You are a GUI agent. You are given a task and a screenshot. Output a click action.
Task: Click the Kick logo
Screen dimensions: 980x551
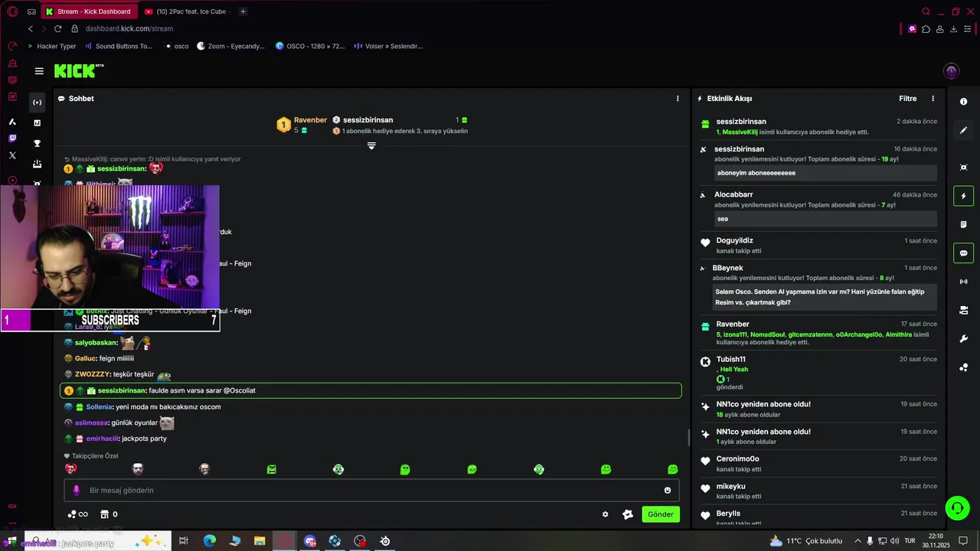(x=79, y=71)
